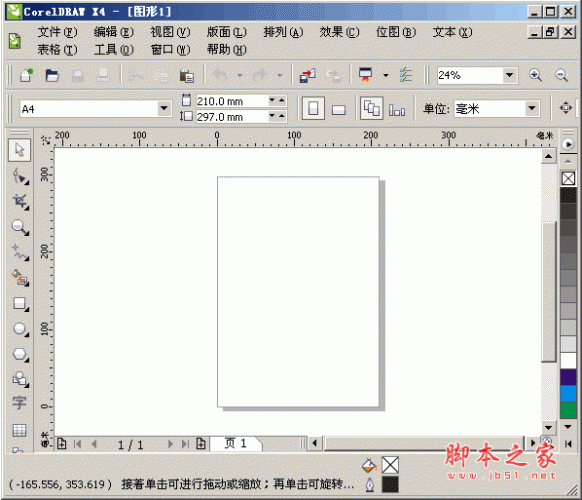Click the horizontal scrollbar left arrow
The height and width of the screenshot is (500, 582).
click(315, 443)
